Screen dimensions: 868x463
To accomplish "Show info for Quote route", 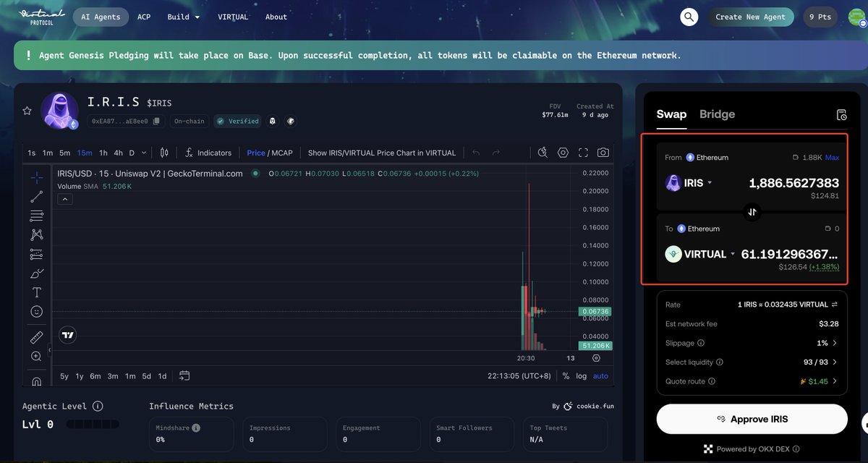I will (x=712, y=381).
